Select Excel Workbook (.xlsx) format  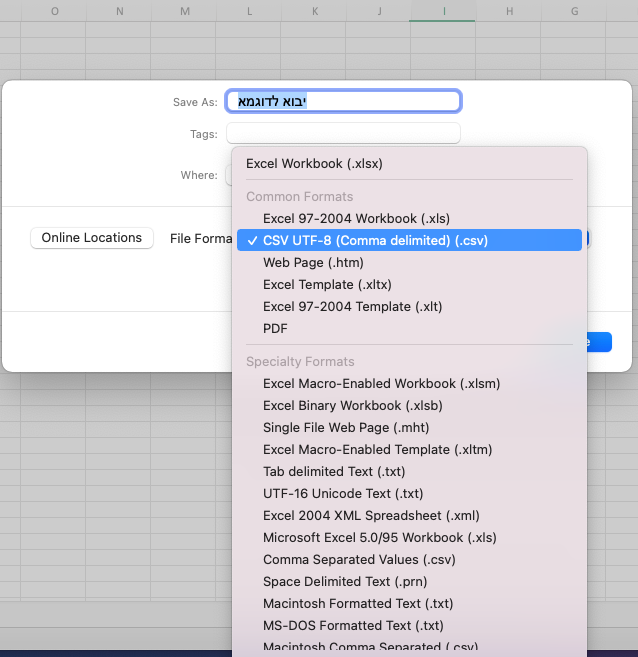pos(409,163)
